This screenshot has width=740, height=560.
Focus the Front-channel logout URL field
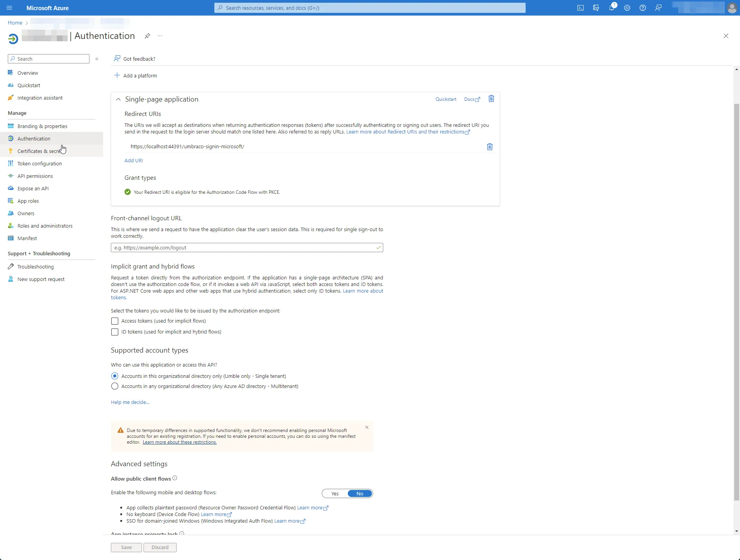[x=247, y=248]
